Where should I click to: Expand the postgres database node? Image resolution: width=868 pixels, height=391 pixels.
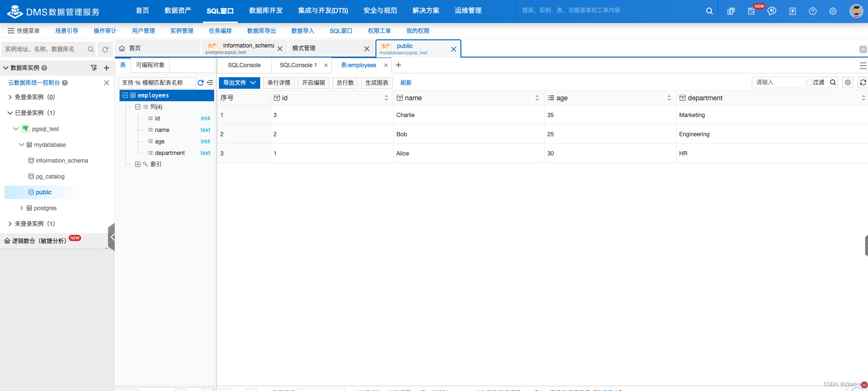(22, 208)
